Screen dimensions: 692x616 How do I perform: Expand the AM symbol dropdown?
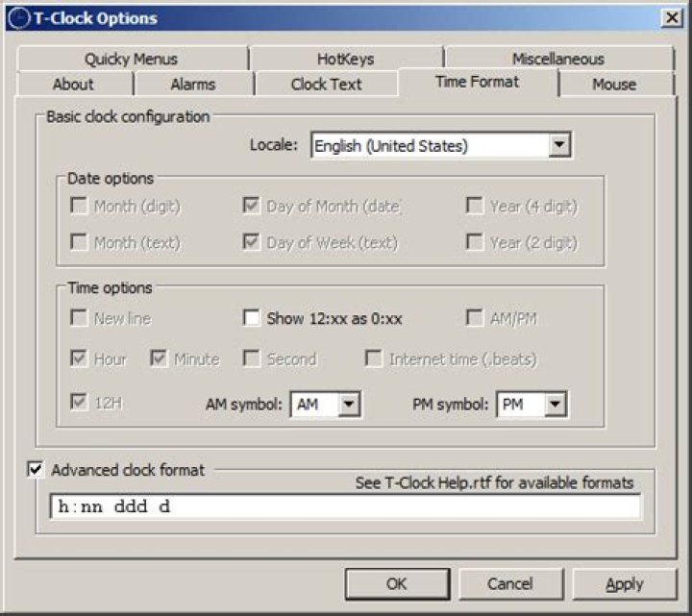pyautogui.click(x=349, y=404)
